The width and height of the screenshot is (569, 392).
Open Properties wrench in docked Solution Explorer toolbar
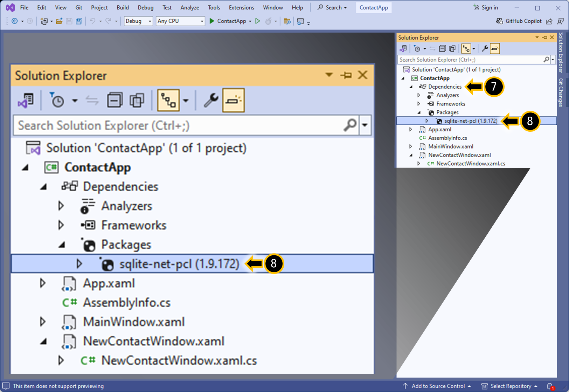point(485,49)
